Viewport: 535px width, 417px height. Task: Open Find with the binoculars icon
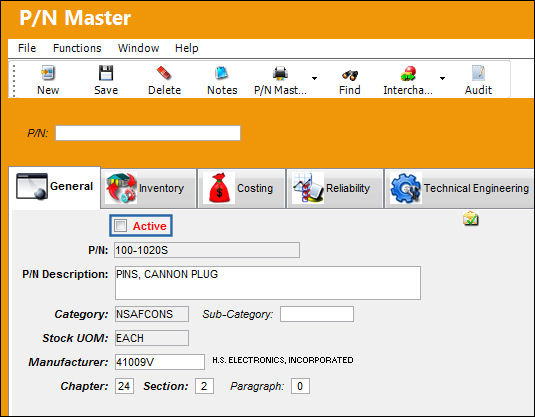[350, 75]
